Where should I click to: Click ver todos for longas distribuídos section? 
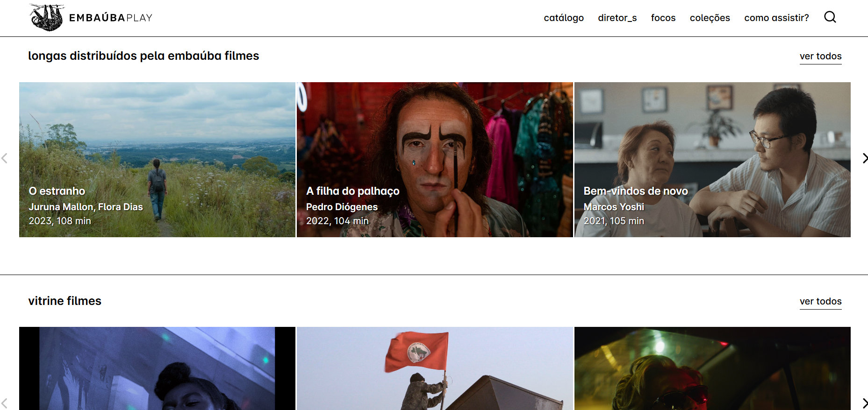(820, 56)
